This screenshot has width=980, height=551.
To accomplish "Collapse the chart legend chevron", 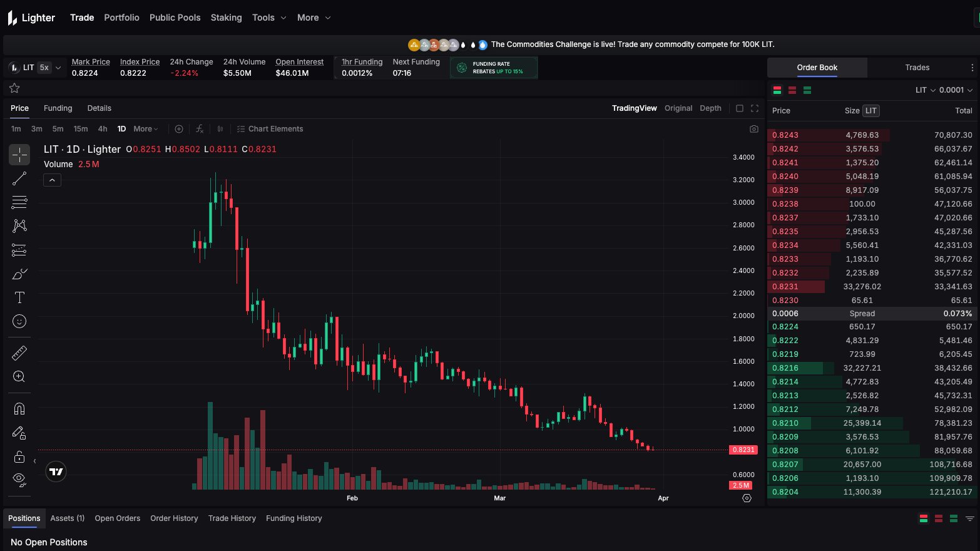I will (x=52, y=180).
